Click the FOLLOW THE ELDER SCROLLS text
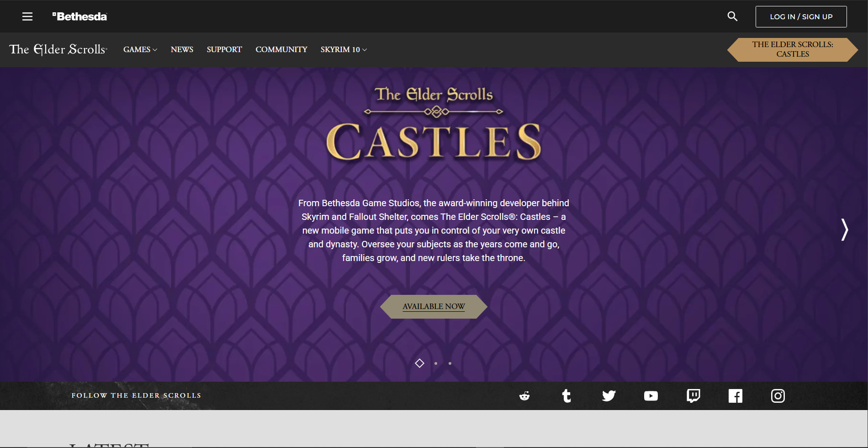 pyautogui.click(x=136, y=395)
